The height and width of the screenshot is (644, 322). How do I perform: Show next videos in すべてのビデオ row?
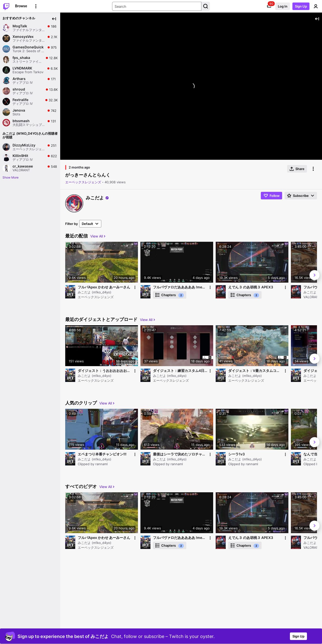tap(314, 526)
